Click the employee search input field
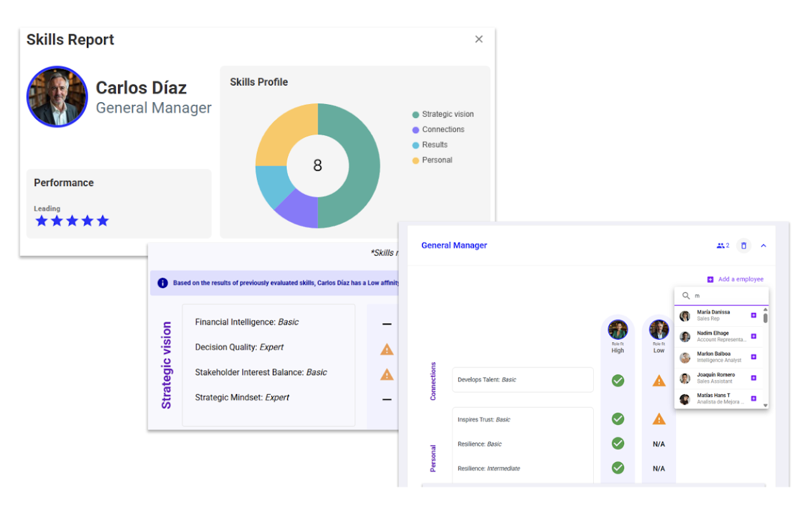This screenshot has width=812, height=530. [x=726, y=296]
